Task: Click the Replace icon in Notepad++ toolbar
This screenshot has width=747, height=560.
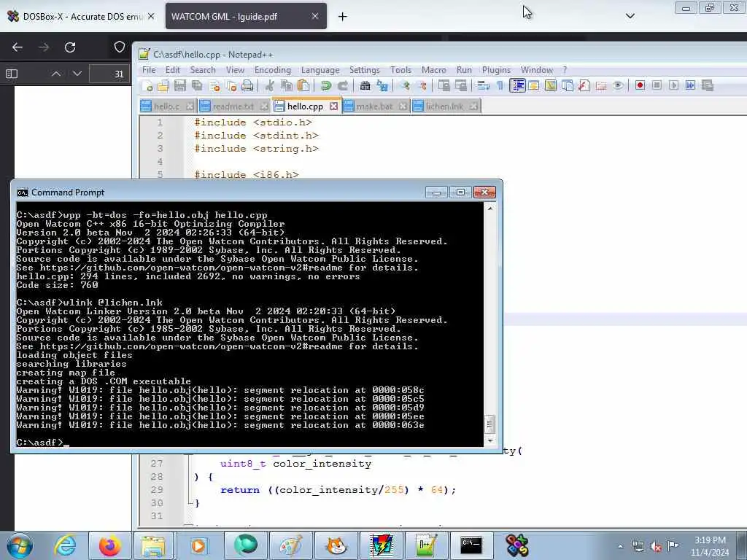Action: click(382, 86)
